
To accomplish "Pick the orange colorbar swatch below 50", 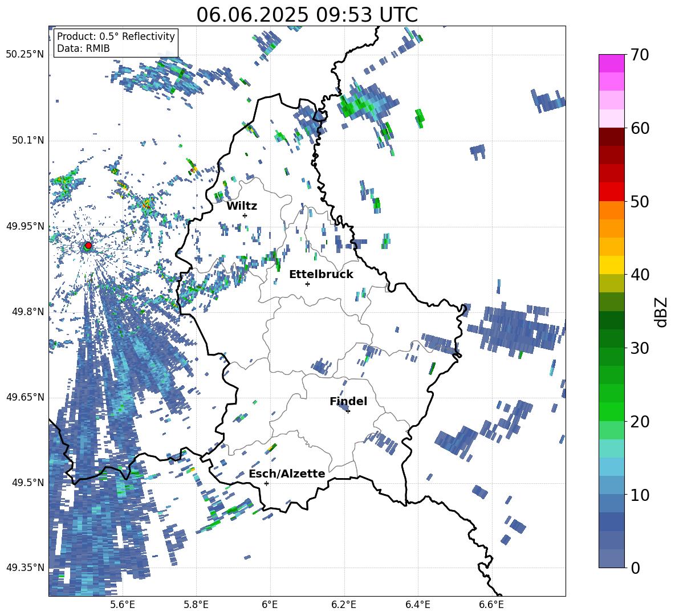I will pyautogui.click(x=611, y=210).
